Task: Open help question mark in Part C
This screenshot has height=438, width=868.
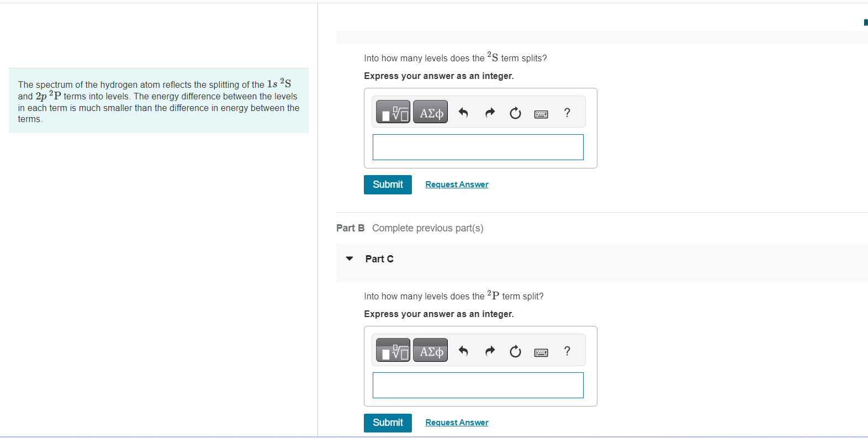Action: 567,352
